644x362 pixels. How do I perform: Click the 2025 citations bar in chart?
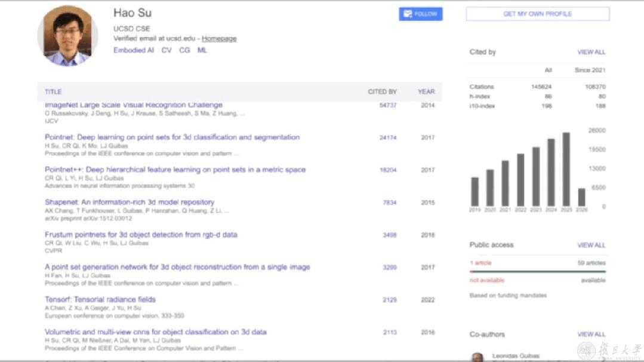pyautogui.click(x=566, y=170)
